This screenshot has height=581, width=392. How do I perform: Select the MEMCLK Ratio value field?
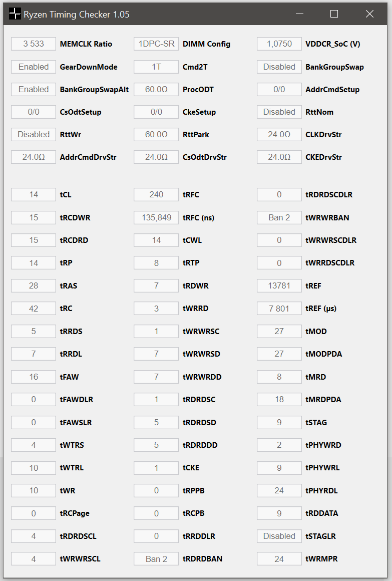(x=34, y=44)
